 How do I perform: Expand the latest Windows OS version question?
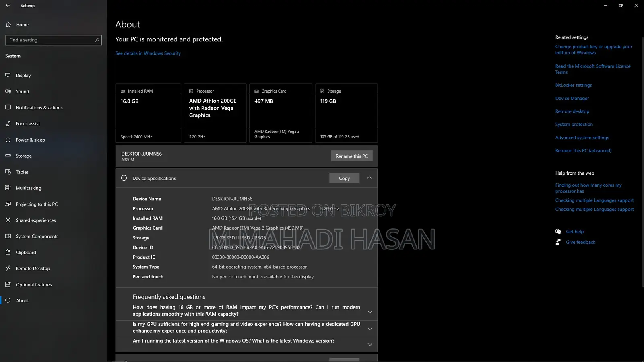370,345
